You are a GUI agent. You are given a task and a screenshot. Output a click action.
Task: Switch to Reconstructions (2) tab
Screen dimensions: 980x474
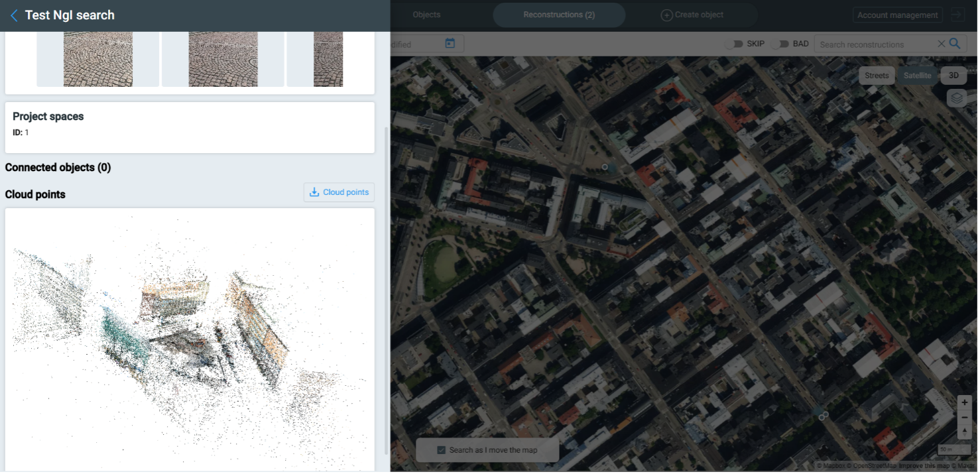[559, 15]
